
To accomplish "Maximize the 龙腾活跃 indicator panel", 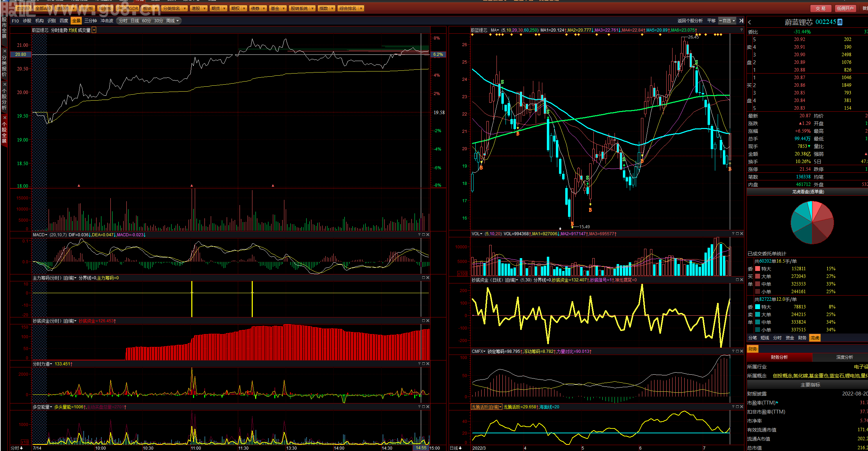I will click(737, 407).
